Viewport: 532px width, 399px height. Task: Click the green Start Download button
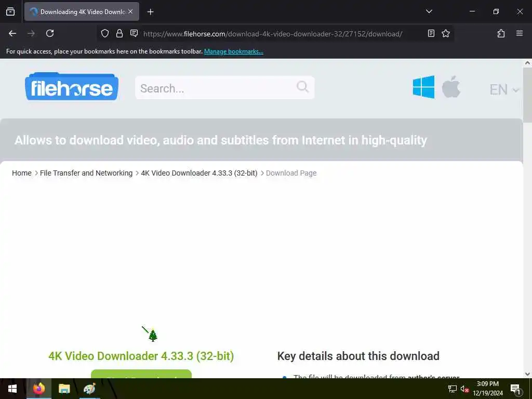tap(141, 374)
